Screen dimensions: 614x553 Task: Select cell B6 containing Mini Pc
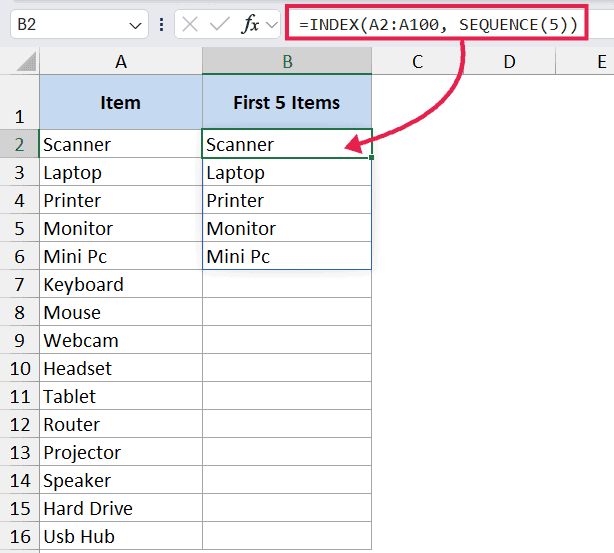click(287, 256)
